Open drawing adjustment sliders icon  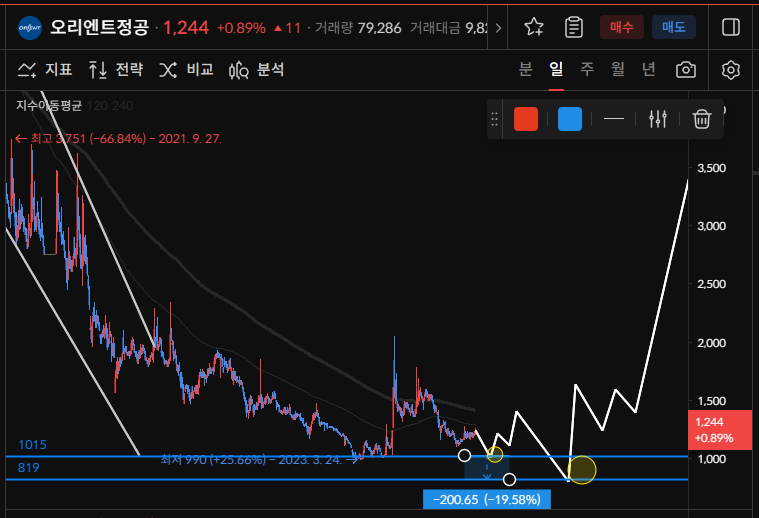(x=658, y=119)
